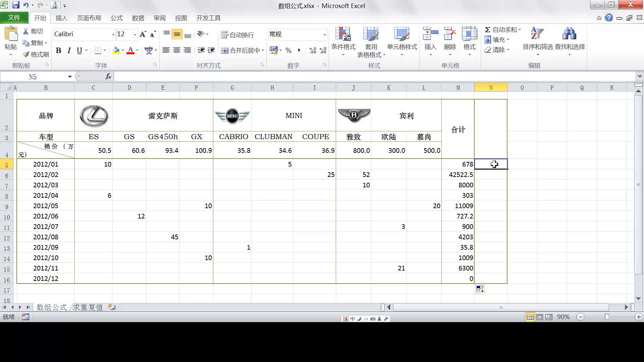The width and height of the screenshot is (644, 362).
Task: Click the 清除 (Clear) button
Action: click(496, 50)
